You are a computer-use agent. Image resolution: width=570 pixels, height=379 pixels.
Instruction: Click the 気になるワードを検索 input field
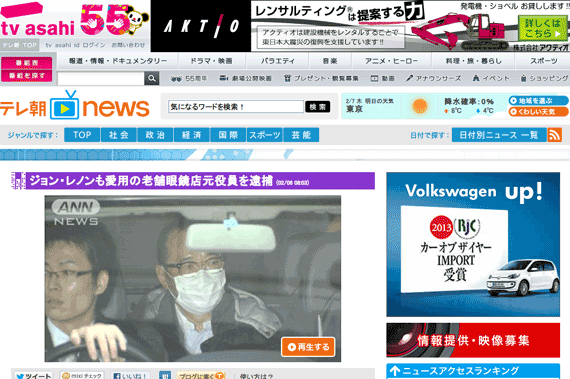[x=236, y=107]
